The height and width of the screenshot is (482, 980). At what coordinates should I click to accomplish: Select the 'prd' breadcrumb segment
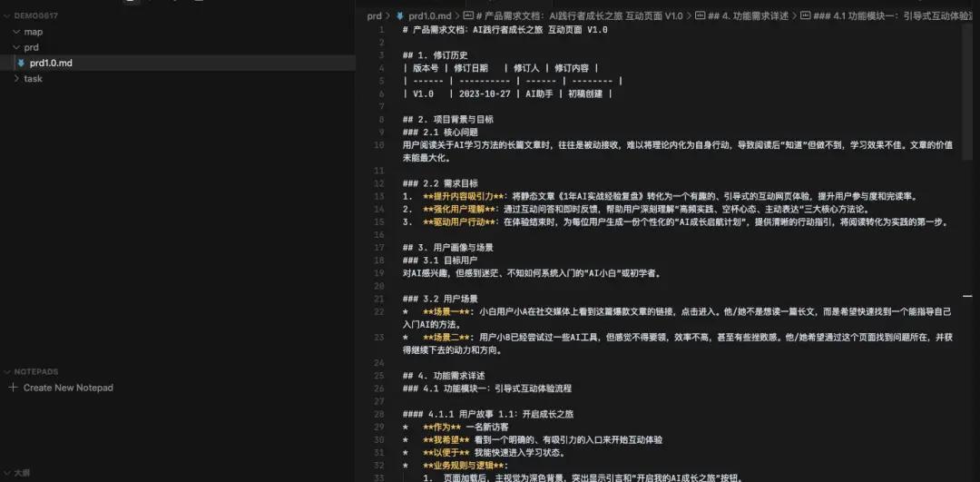[374, 15]
